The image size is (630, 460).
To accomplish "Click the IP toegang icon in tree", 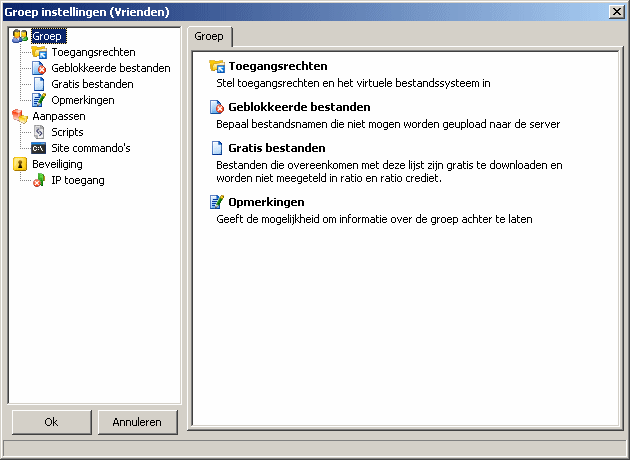I will click(39, 180).
